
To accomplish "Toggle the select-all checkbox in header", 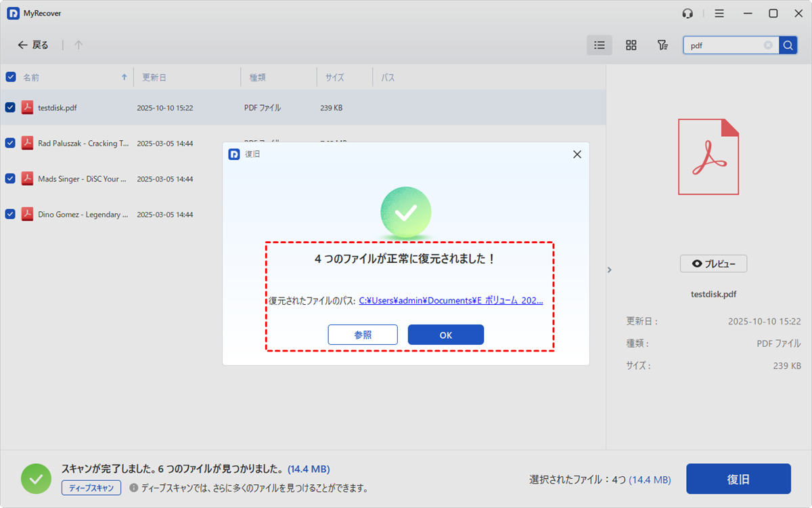I will click(x=11, y=77).
